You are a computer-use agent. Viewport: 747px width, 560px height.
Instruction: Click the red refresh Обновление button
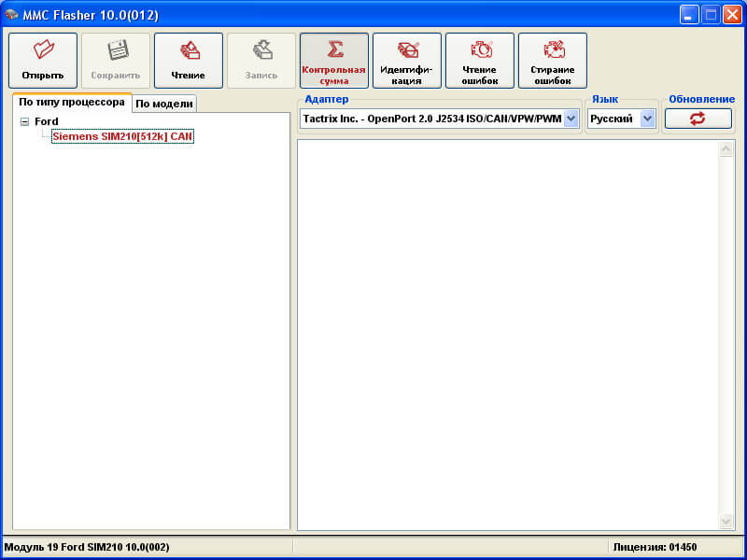[x=698, y=119]
